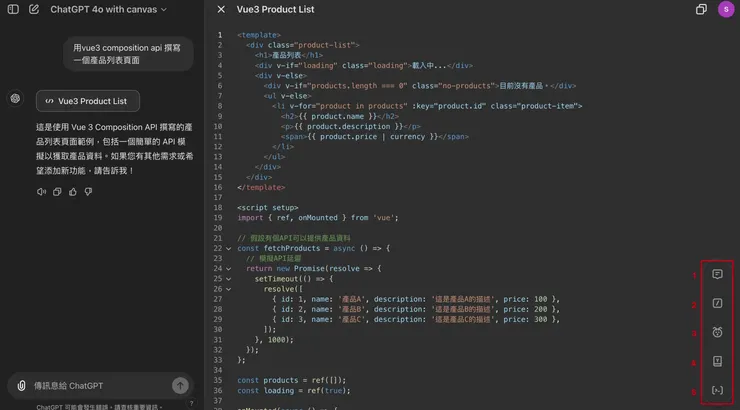This screenshot has height=410, width=740.
Task: Click the '}, 1000);' timeout line
Action: pyautogui.click(x=274, y=340)
